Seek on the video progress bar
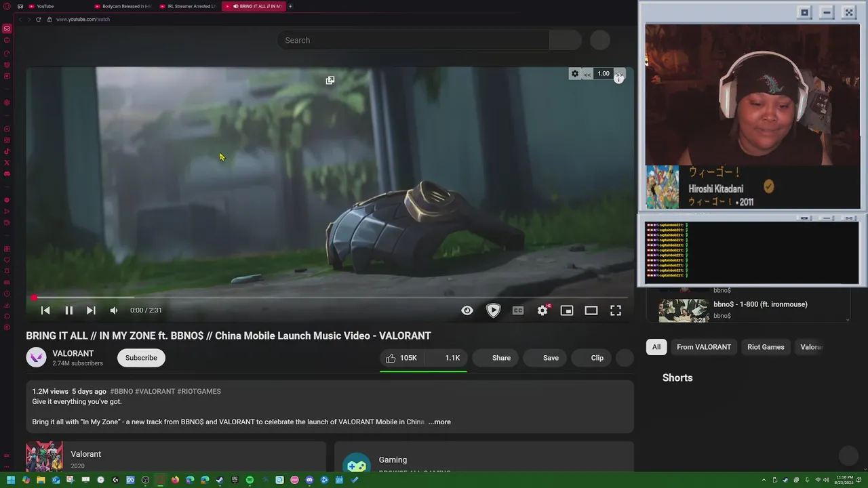The height and width of the screenshot is (488, 868). [x=330, y=298]
